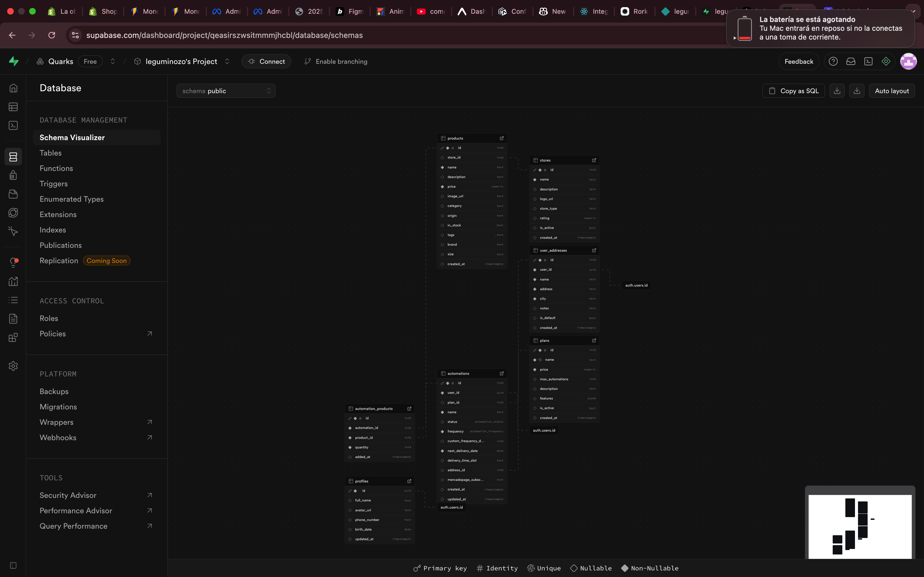Open the schema public dropdown
This screenshot has width=924, height=577.
click(x=226, y=91)
